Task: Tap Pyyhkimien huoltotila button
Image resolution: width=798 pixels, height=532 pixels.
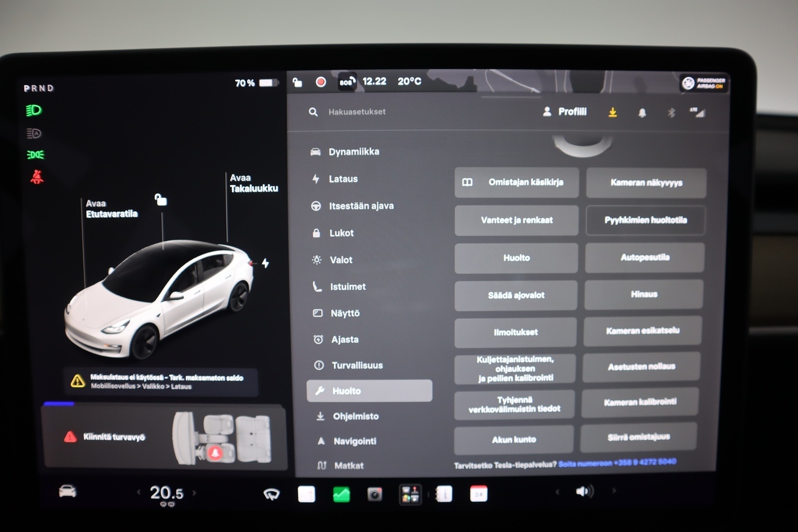Action: (x=646, y=220)
